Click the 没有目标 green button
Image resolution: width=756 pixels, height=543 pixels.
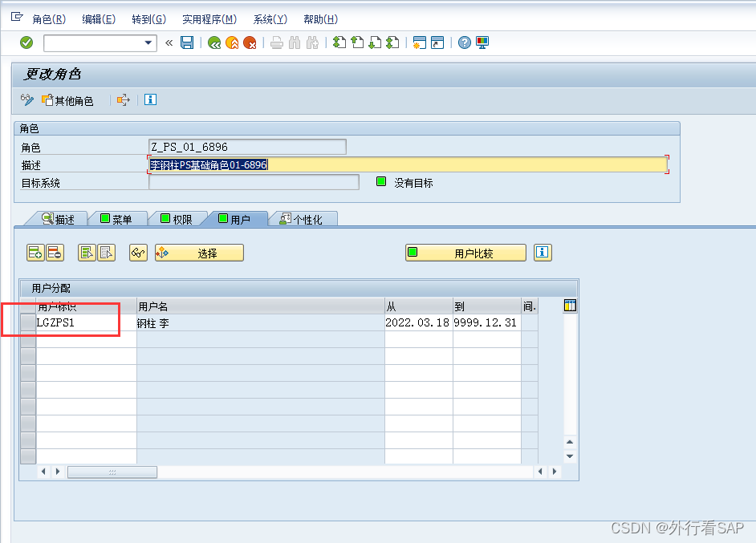pyautogui.click(x=381, y=181)
